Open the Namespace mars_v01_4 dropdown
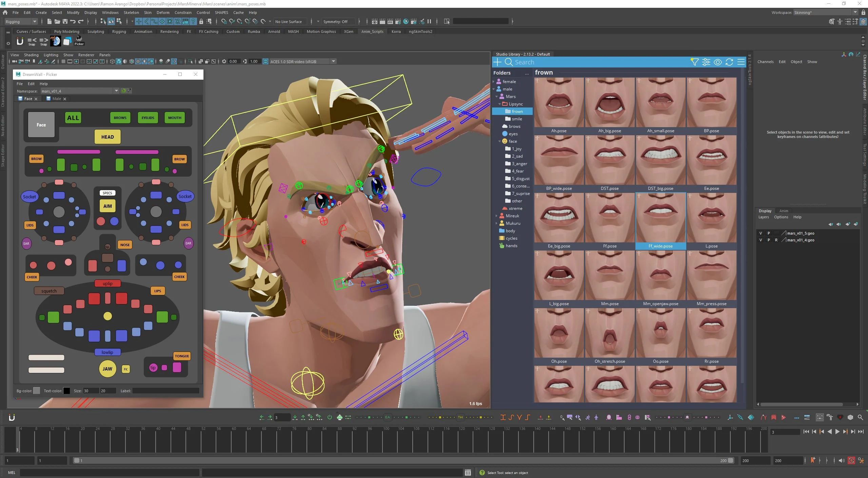The width and height of the screenshot is (868, 478). pyautogui.click(x=116, y=91)
